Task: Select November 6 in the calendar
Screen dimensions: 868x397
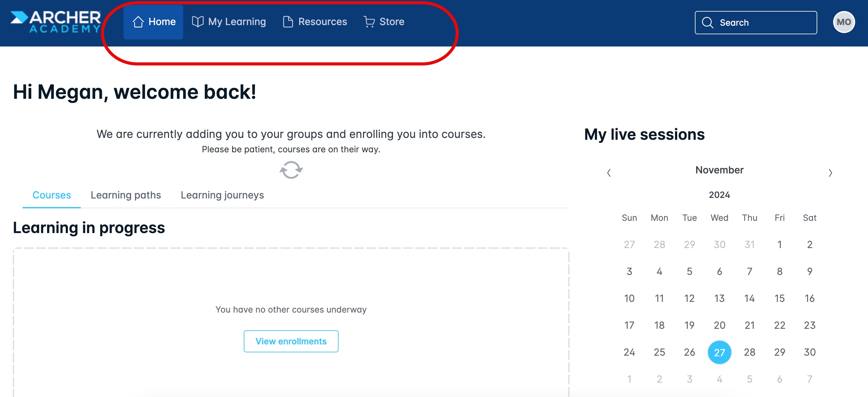Action: pos(719,271)
